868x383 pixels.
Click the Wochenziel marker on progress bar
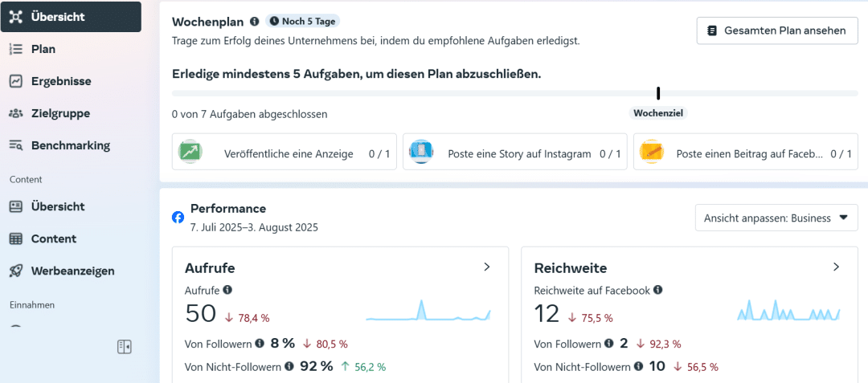click(x=658, y=94)
